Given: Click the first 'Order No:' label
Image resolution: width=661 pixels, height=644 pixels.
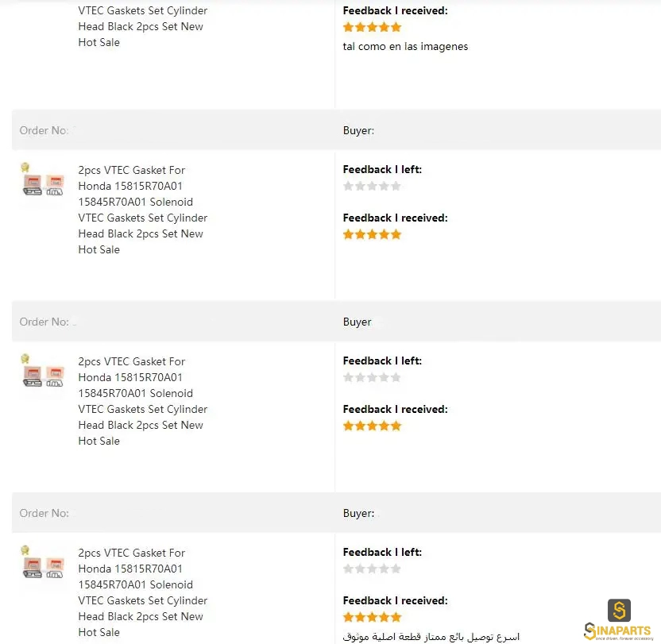Looking at the screenshot, I should point(44,130).
